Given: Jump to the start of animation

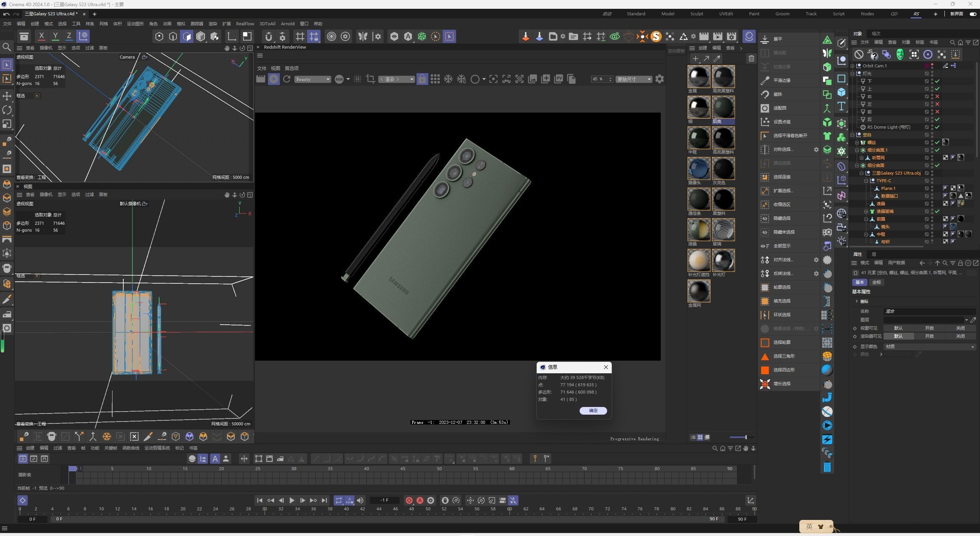Looking at the screenshot, I should [x=260, y=500].
